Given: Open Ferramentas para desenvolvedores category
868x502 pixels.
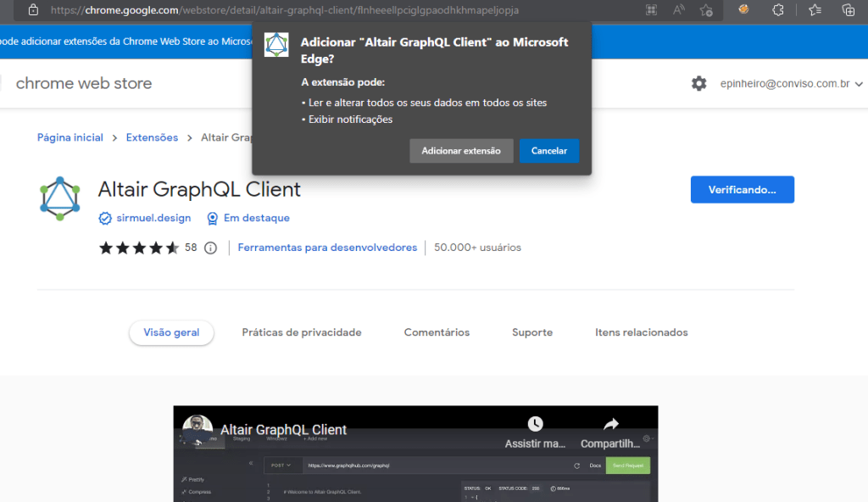Looking at the screenshot, I should click(x=327, y=248).
